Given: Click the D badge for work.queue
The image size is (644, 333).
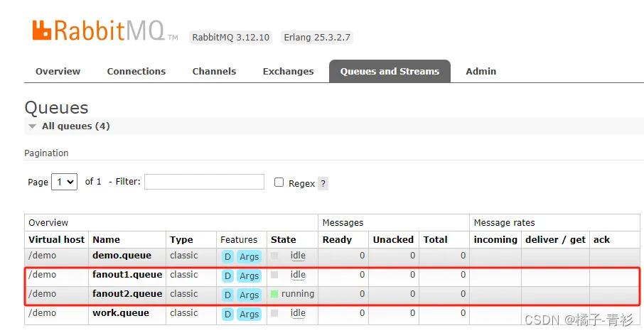Looking at the screenshot, I should (x=227, y=314).
